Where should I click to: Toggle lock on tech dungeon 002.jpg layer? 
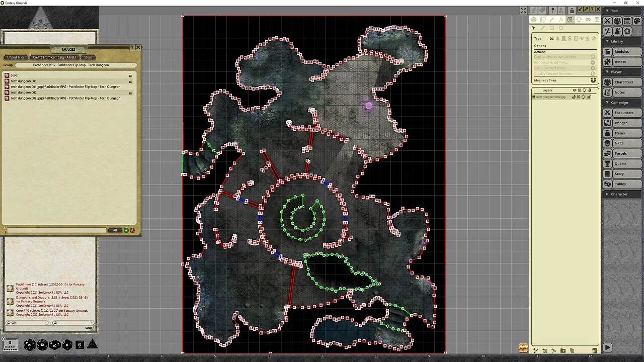(x=589, y=97)
